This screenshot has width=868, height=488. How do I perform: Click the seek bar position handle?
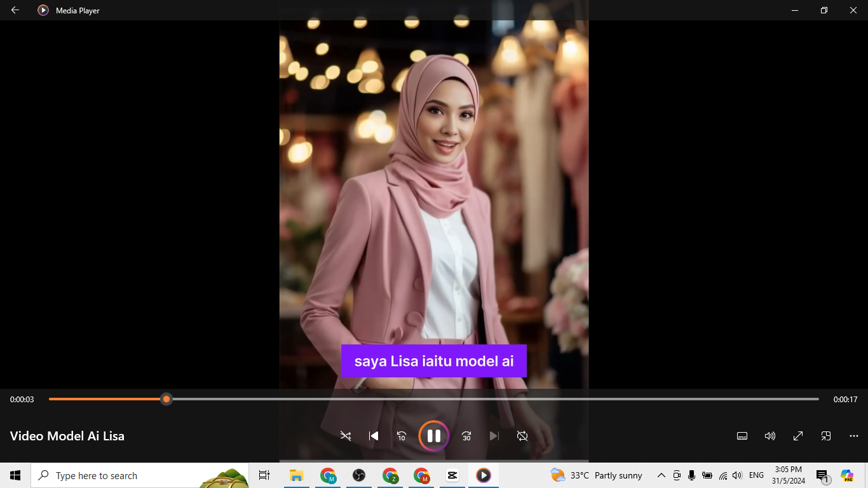click(x=166, y=399)
